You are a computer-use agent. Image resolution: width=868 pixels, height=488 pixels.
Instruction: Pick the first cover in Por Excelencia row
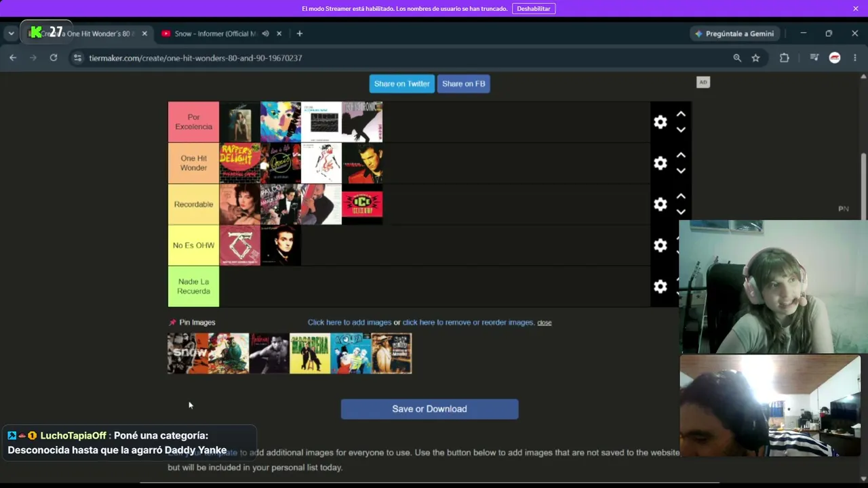coord(240,122)
